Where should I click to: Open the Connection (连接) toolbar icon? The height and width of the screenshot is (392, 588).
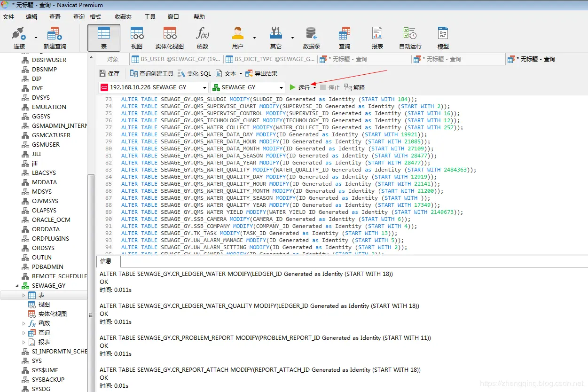click(x=19, y=38)
